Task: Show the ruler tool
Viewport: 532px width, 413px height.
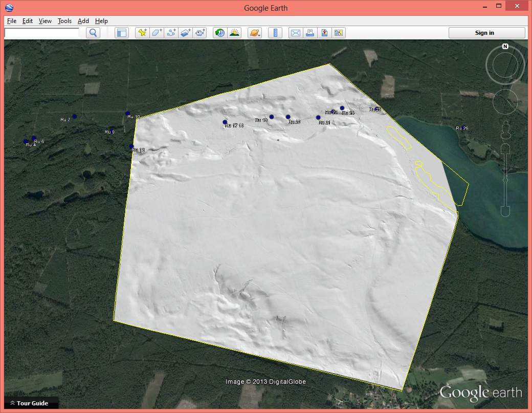Action: click(275, 33)
